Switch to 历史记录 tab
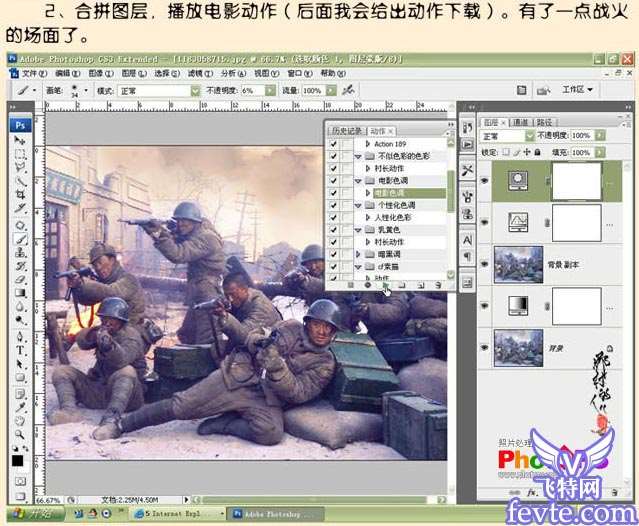 point(347,131)
